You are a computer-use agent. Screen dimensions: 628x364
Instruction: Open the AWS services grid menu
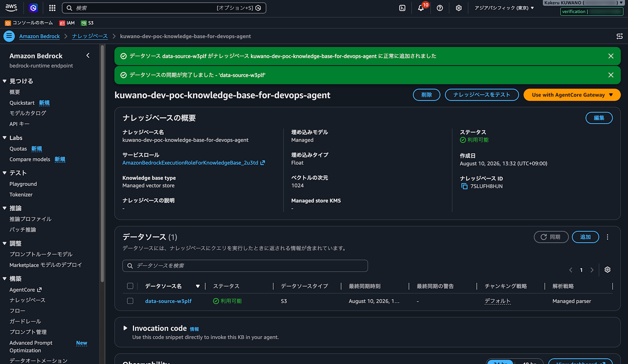click(x=52, y=8)
